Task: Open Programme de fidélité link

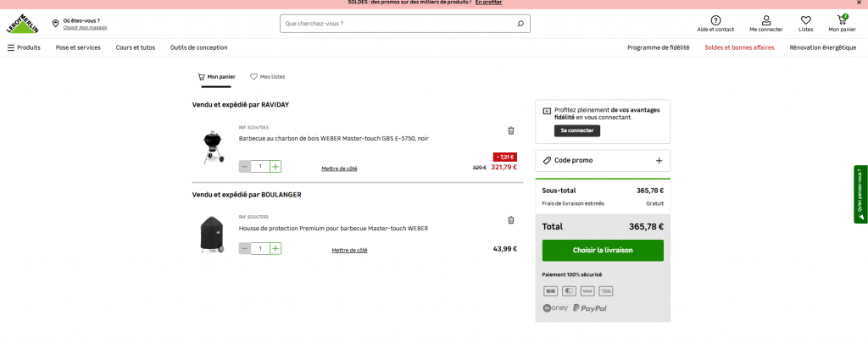Action: click(658, 47)
